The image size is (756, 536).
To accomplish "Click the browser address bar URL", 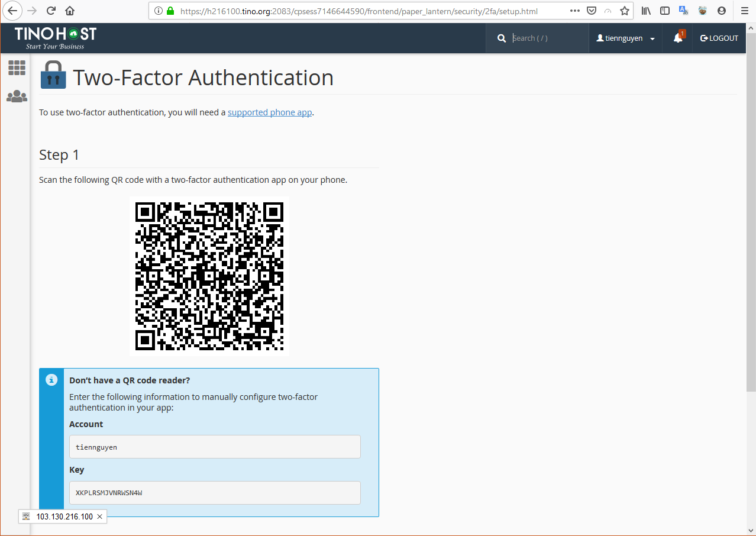I will (359, 11).
